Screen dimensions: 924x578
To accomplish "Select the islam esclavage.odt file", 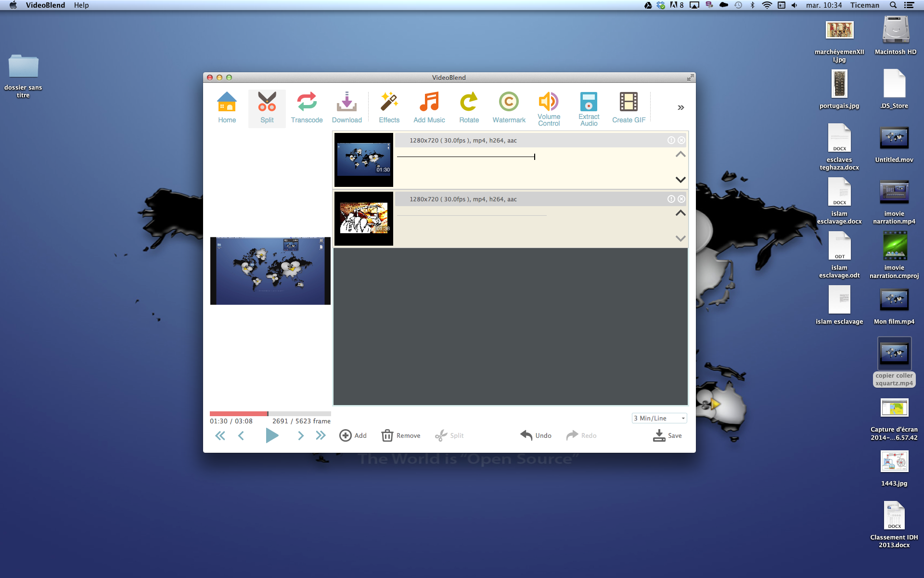I will coord(839,255).
